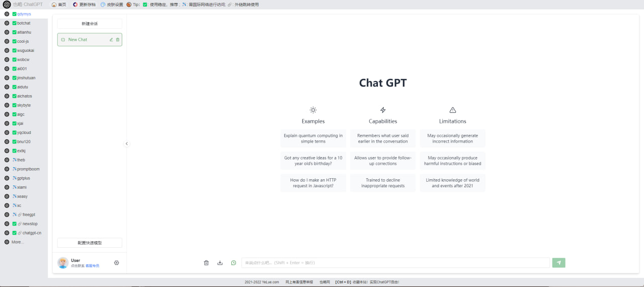Select xeasy in the site list
The width and height of the screenshot is (644, 287).
tap(24, 196)
